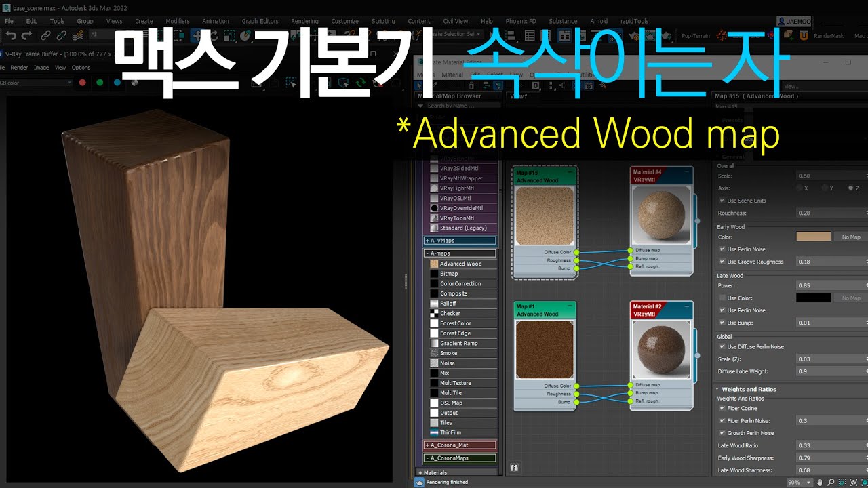Screen dimensions: 868x488
Task: Click the teapot render icon in status bar
Action: click(419, 482)
